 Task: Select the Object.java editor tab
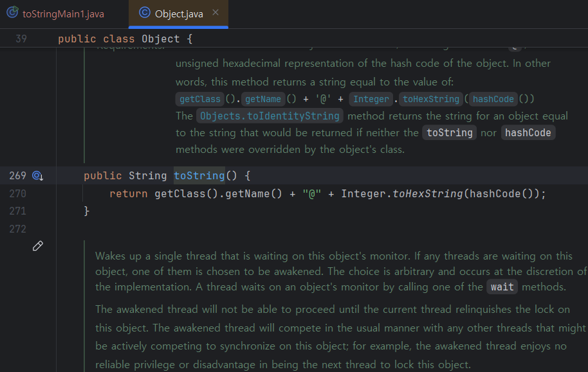[x=178, y=14]
